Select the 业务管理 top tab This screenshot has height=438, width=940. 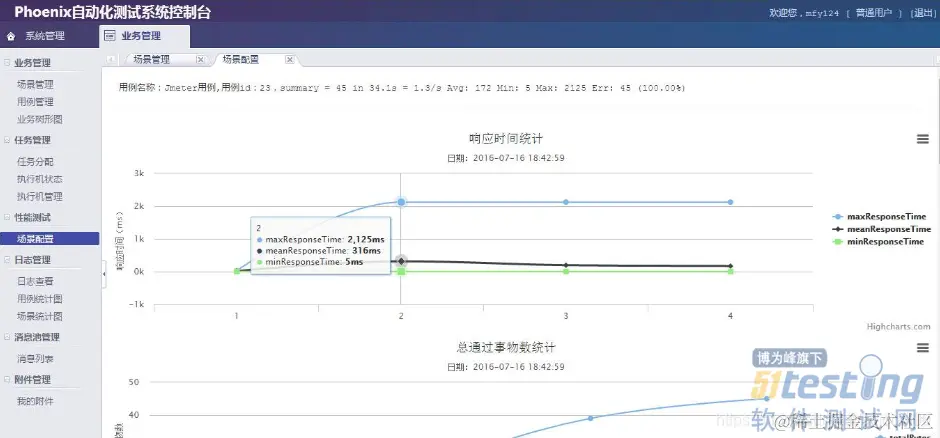click(x=144, y=36)
